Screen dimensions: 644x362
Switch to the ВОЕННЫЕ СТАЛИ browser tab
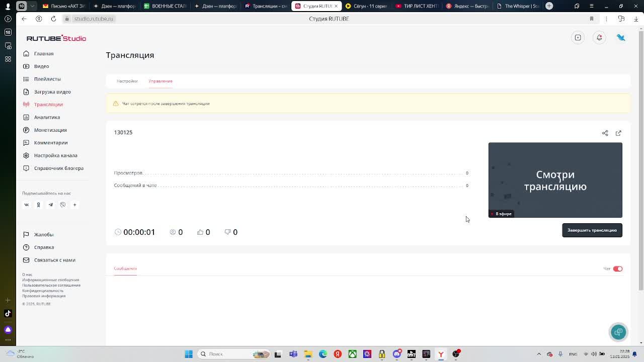pos(165,6)
